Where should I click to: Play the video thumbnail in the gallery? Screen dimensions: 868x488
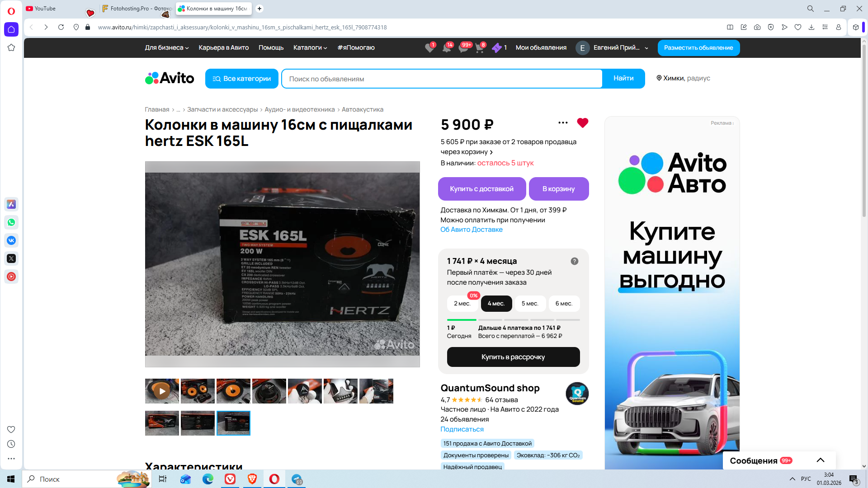click(162, 391)
